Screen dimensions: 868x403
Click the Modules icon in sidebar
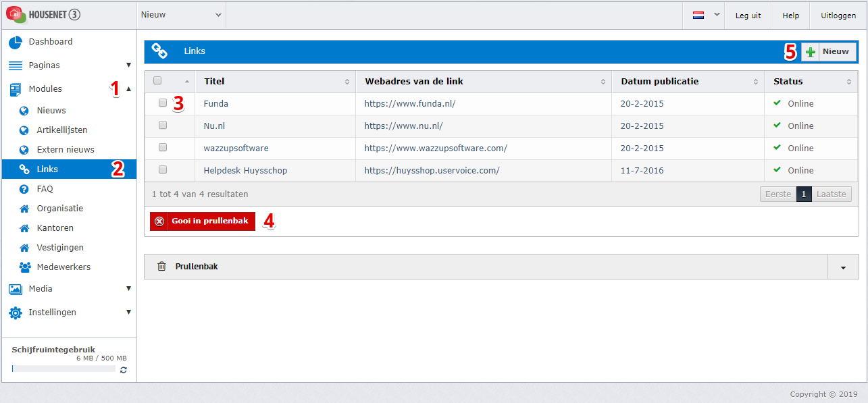[16, 89]
